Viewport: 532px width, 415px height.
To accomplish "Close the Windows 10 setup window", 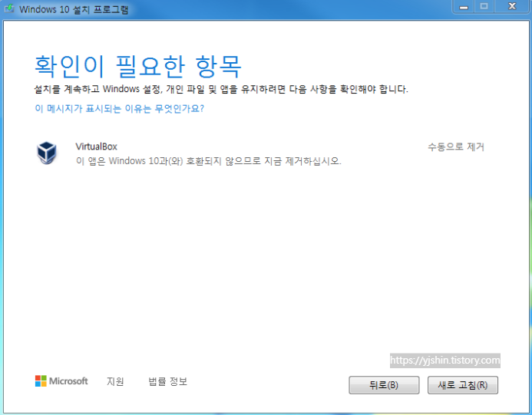I will coord(512,6).
